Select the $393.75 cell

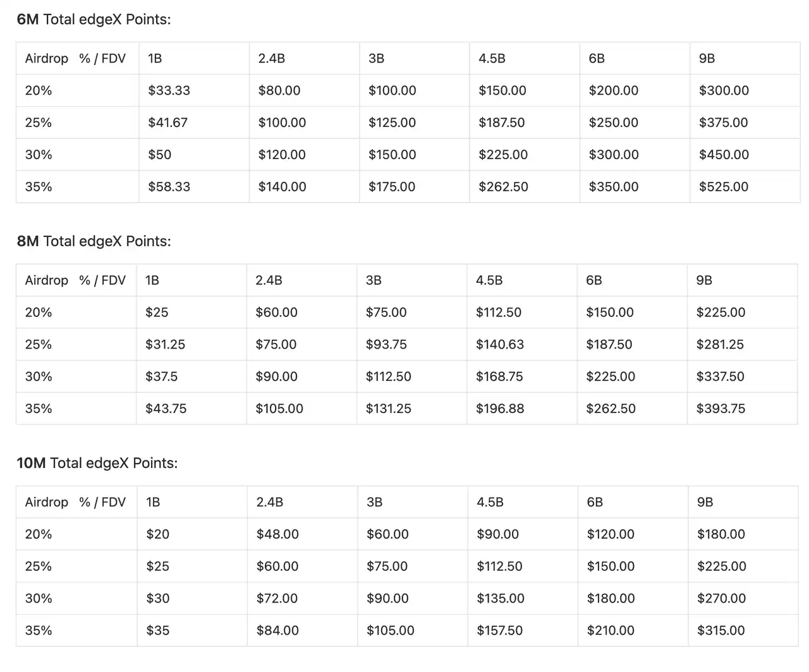click(721, 409)
